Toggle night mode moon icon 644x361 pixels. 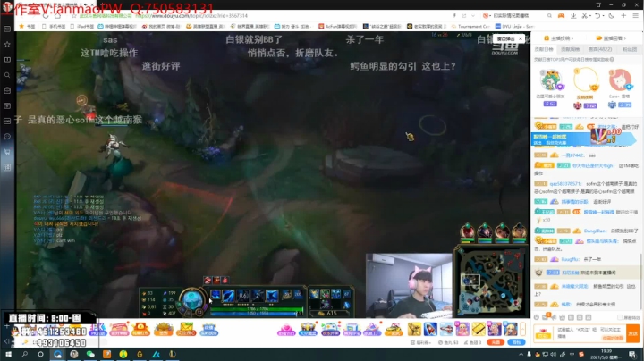click(611, 15)
